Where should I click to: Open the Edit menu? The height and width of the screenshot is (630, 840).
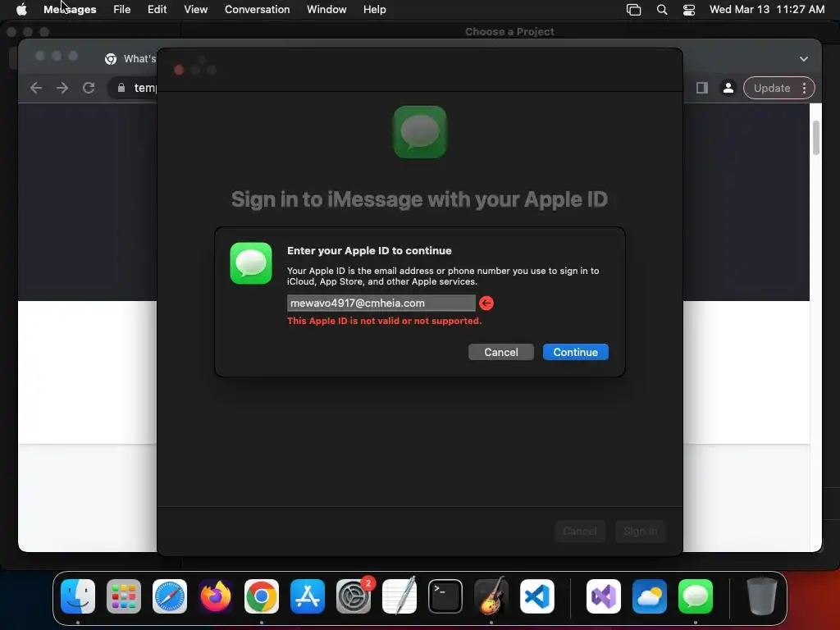[157, 9]
